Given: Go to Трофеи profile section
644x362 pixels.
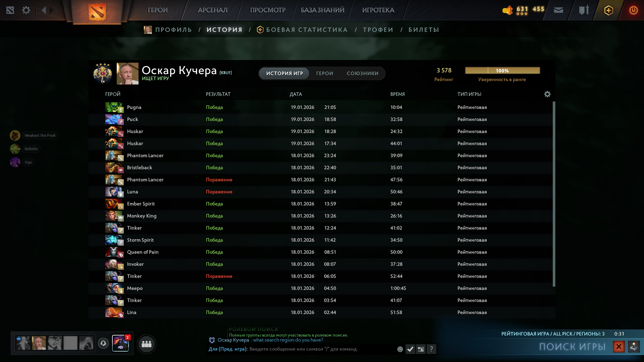Looking at the screenshot, I should (378, 30).
